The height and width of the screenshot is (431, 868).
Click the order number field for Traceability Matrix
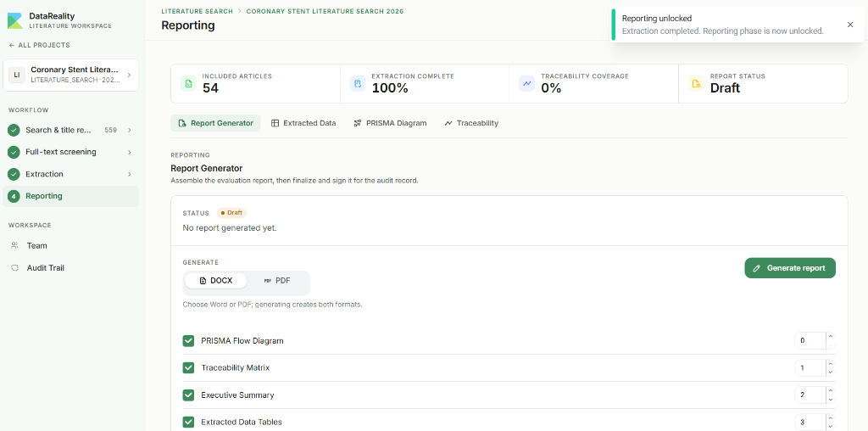pos(810,368)
